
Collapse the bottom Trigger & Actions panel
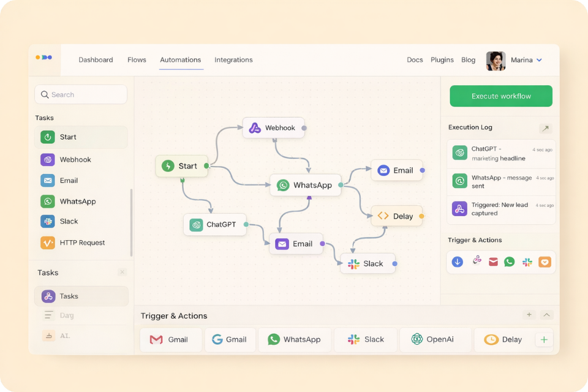[547, 315]
